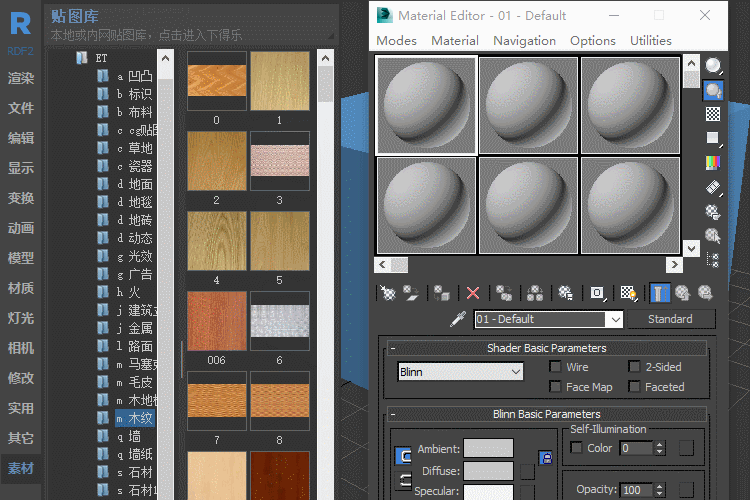750x500 pixels.
Task: Click Show End Result icon
Action: tap(659, 293)
